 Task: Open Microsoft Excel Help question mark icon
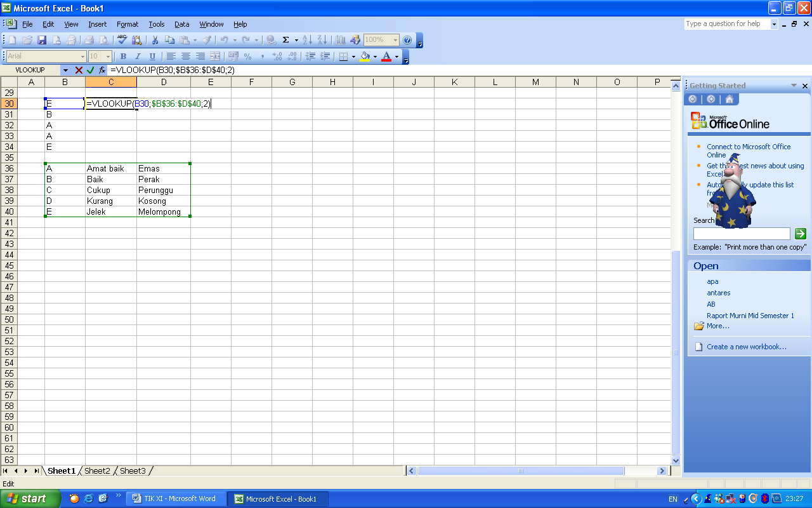pyautogui.click(x=407, y=40)
